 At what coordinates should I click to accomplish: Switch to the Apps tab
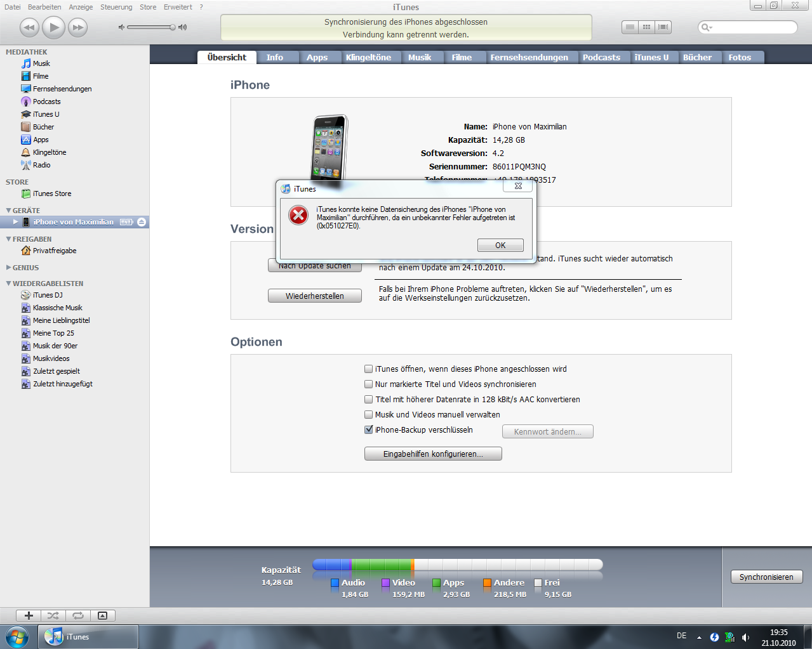tap(317, 57)
